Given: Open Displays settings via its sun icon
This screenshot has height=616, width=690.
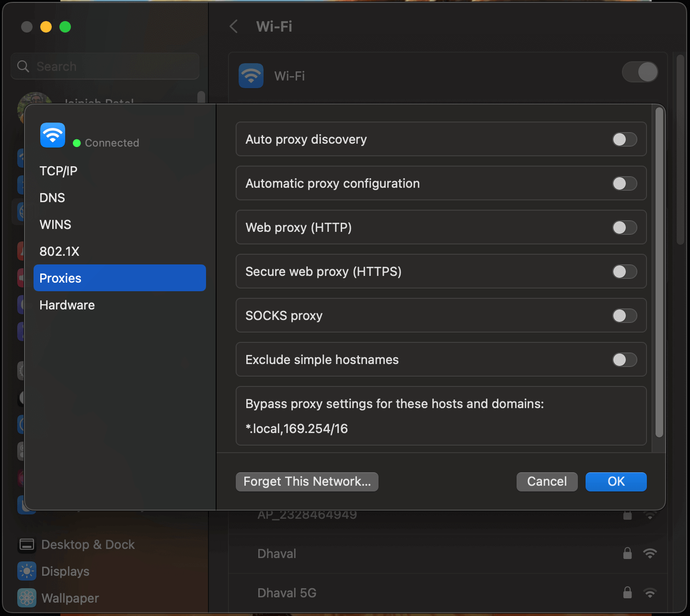Looking at the screenshot, I should click(x=27, y=571).
